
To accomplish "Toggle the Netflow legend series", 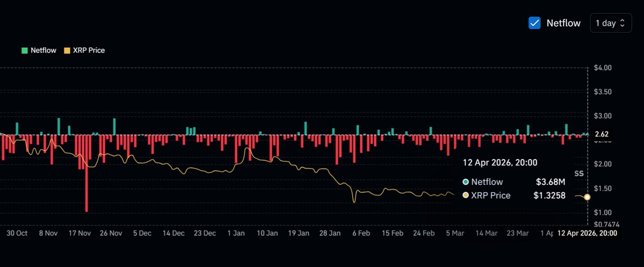I will click(x=38, y=50).
